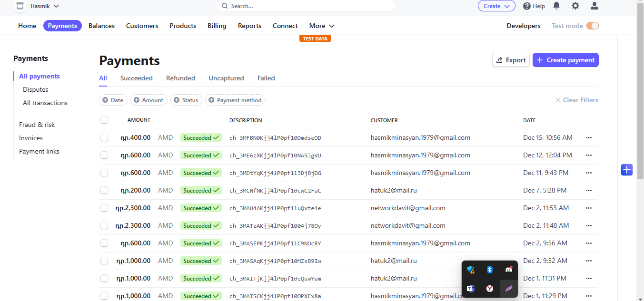This screenshot has width=644, height=301.
Task: Switch to the Uncaptured tab
Action: click(x=226, y=78)
